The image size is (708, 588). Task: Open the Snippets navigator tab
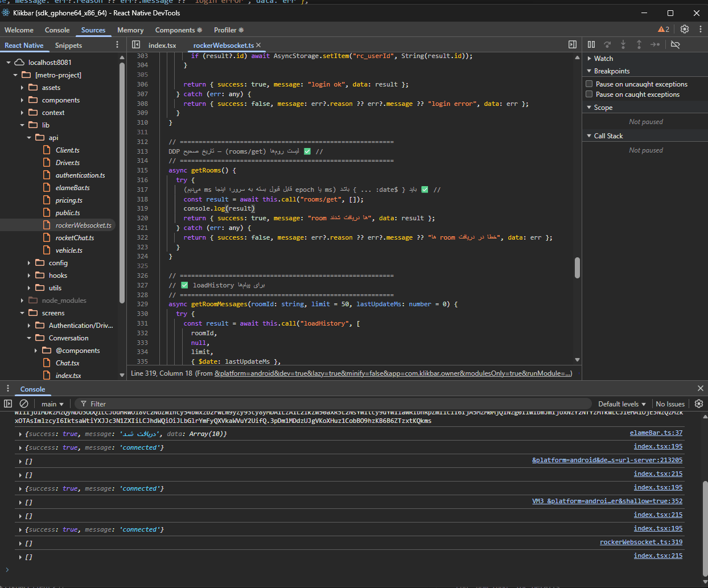68,45
